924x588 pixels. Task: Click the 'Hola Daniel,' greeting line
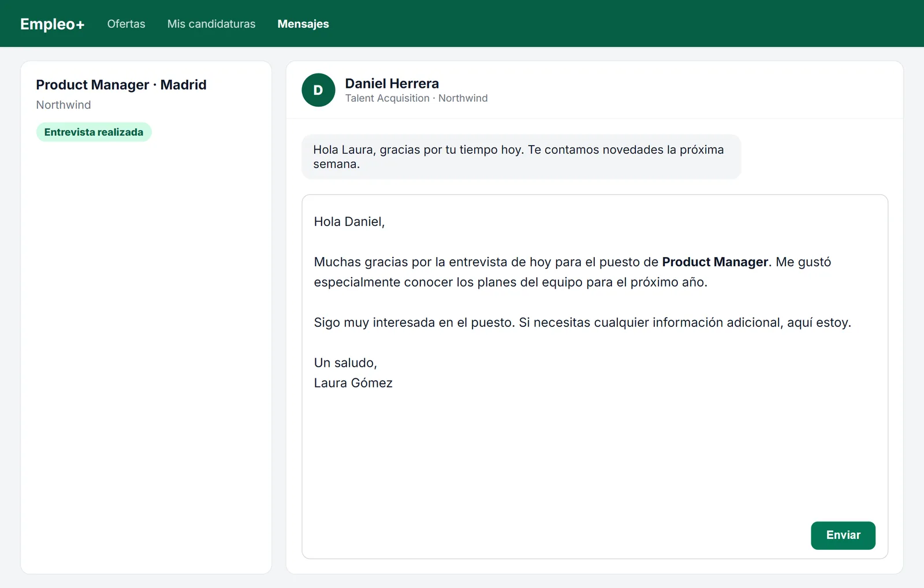(x=349, y=222)
